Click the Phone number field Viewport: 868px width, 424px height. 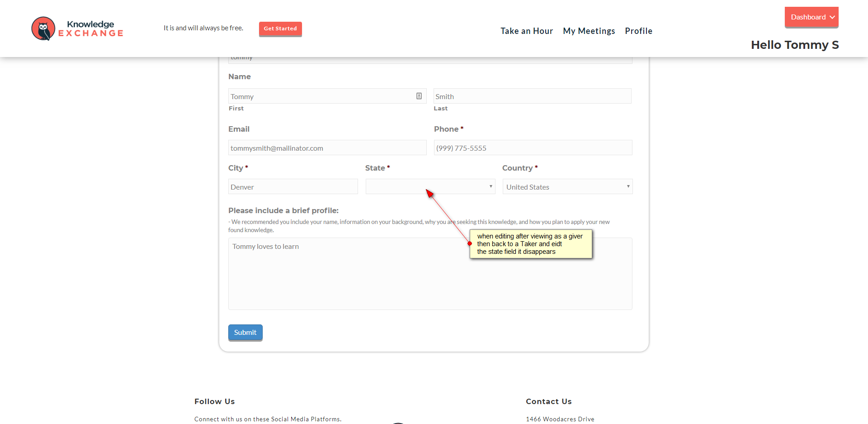pos(533,148)
